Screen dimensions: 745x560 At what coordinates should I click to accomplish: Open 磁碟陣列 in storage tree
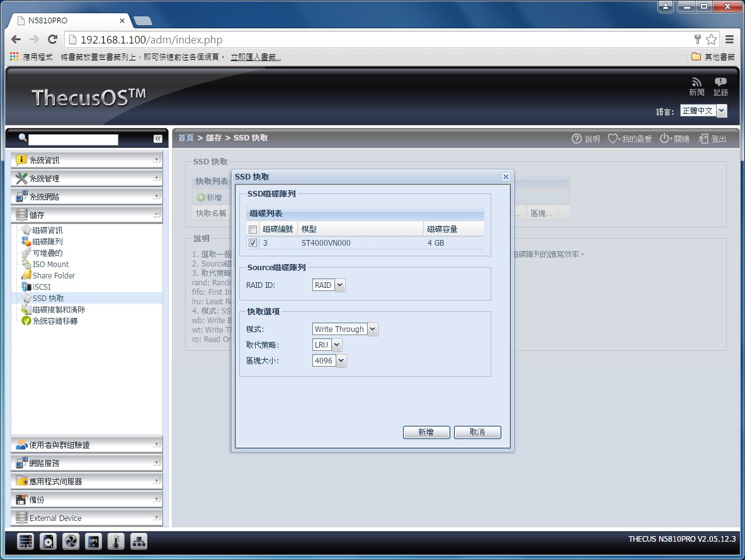47,241
